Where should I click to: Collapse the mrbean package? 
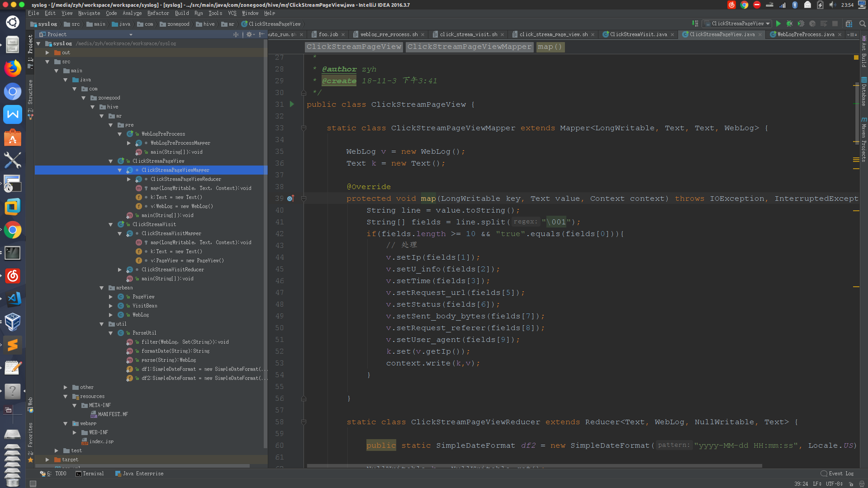point(102,288)
